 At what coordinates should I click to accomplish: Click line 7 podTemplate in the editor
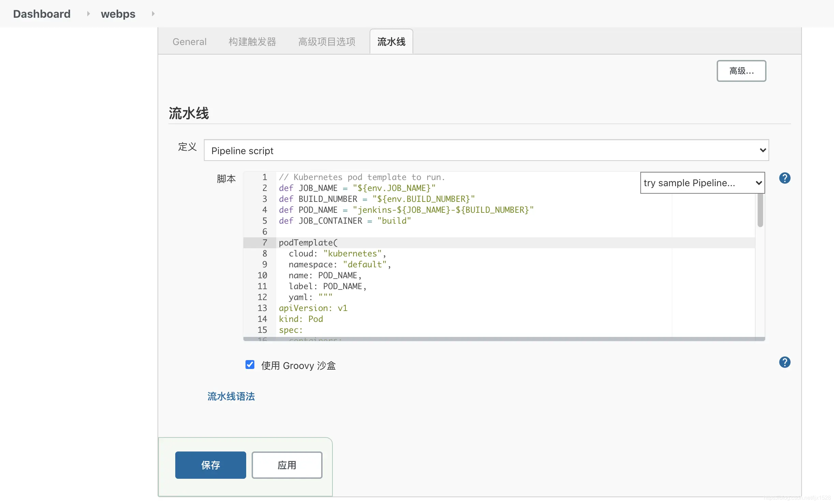[308, 243]
